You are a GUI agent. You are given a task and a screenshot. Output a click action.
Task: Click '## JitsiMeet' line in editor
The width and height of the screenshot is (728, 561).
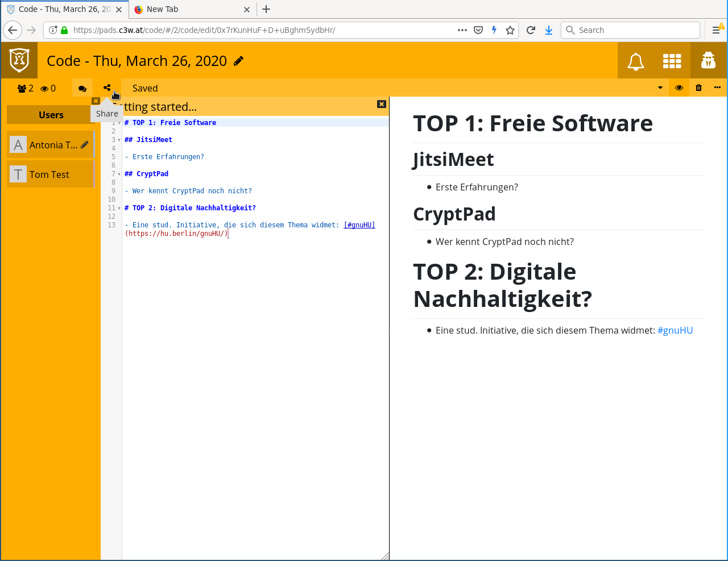(x=148, y=140)
